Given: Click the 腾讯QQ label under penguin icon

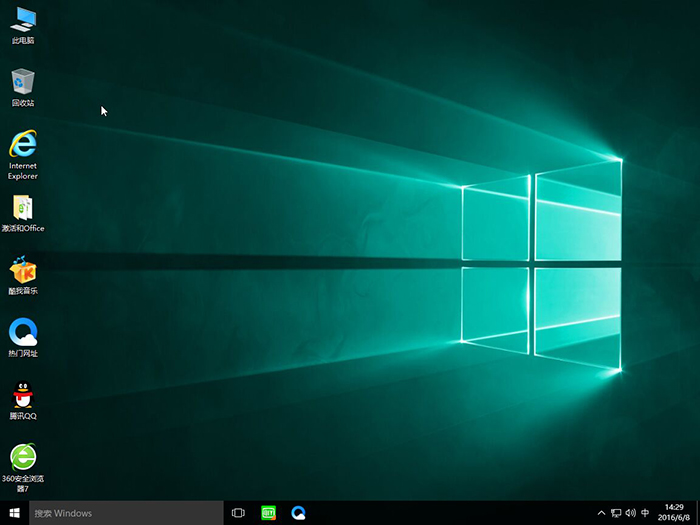Looking at the screenshot, I should 22,416.
